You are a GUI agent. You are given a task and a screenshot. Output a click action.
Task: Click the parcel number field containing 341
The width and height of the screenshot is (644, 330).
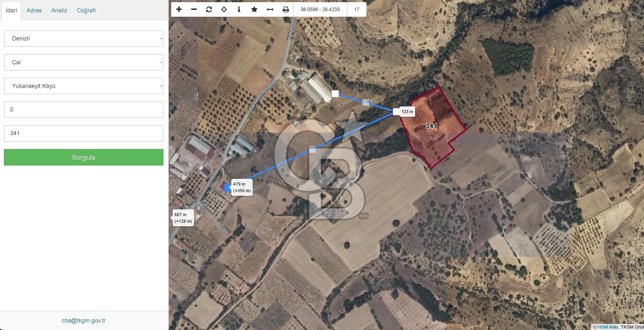coord(83,134)
